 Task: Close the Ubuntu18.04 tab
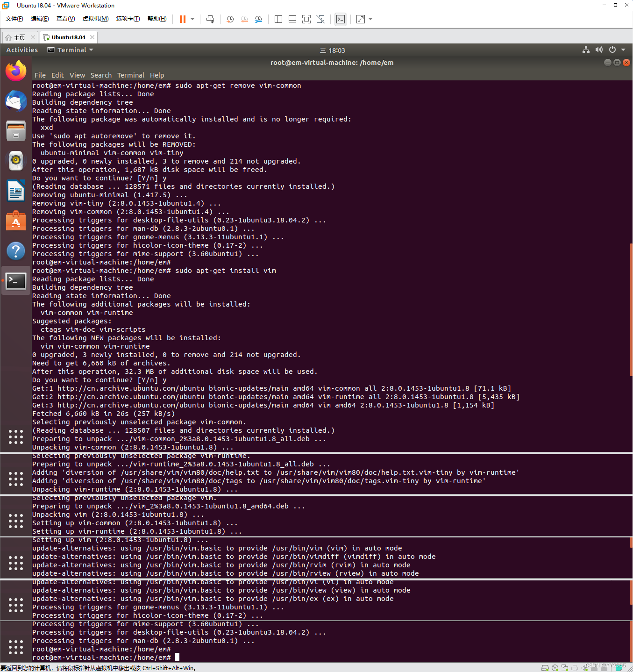point(92,37)
